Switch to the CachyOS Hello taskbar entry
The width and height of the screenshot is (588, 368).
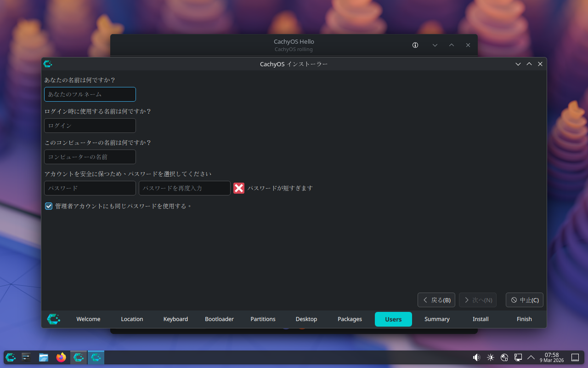tap(79, 357)
